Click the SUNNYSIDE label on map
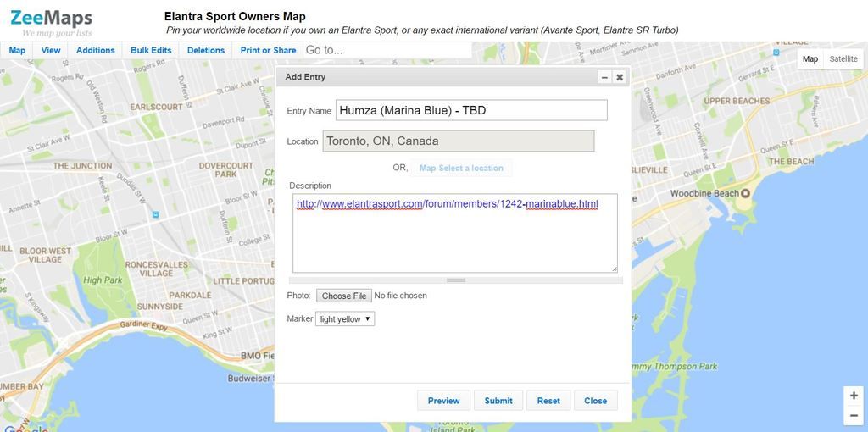 [x=160, y=306]
